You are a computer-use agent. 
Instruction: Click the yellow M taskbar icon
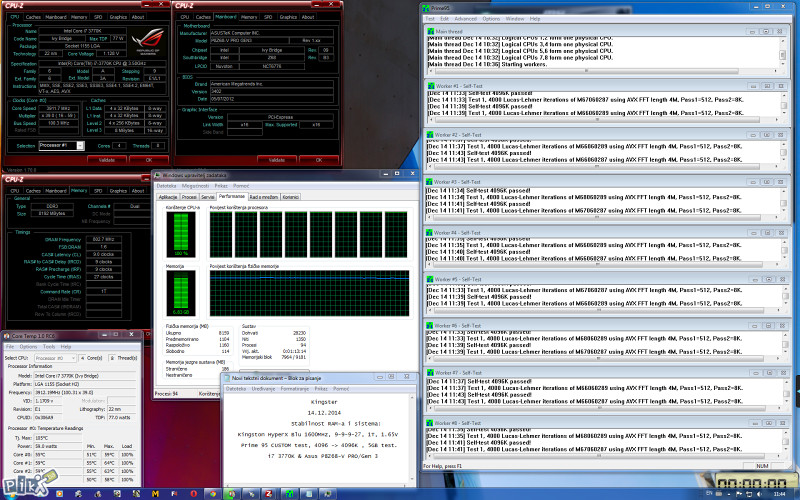click(155, 494)
